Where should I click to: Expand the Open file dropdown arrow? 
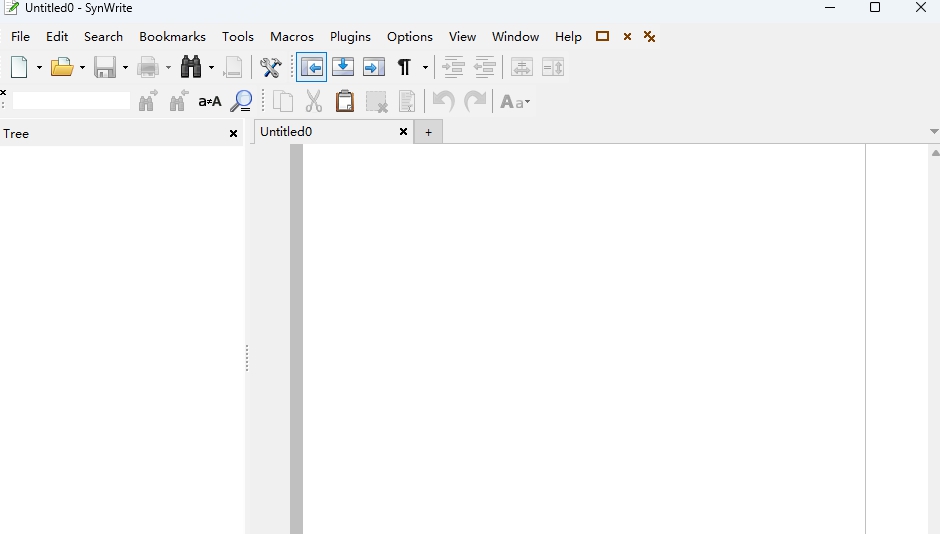coord(82,68)
